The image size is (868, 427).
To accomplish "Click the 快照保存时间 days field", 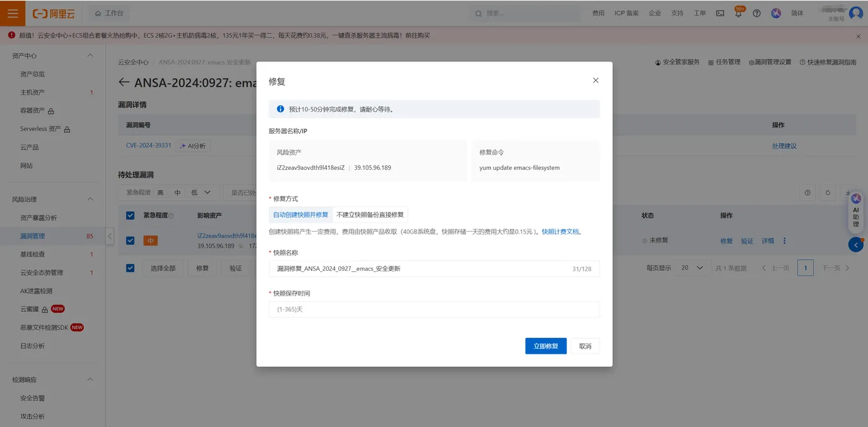I will (434, 309).
